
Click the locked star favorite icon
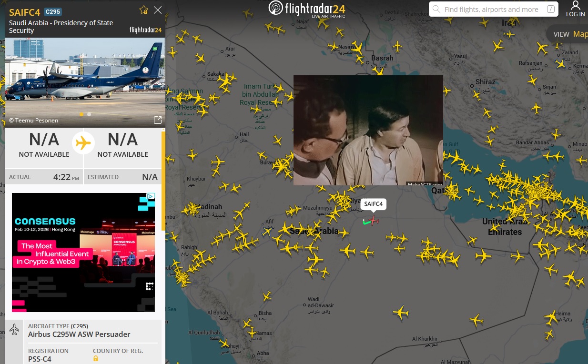pos(143,10)
